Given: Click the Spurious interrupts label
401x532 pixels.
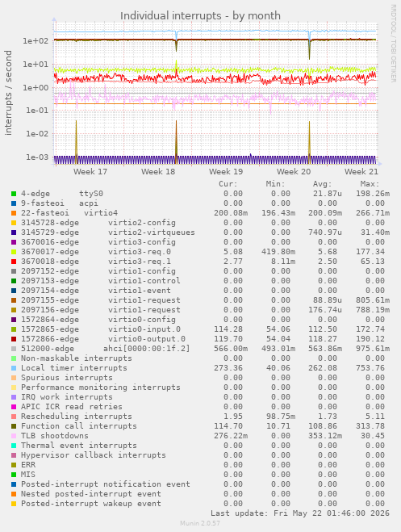Looking at the screenshot, I should [x=67, y=378].
